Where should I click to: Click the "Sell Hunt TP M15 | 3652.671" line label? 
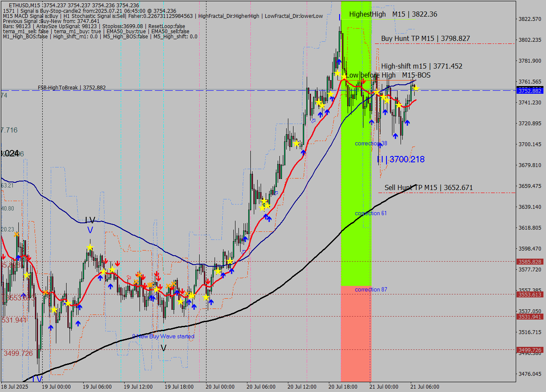(429, 187)
